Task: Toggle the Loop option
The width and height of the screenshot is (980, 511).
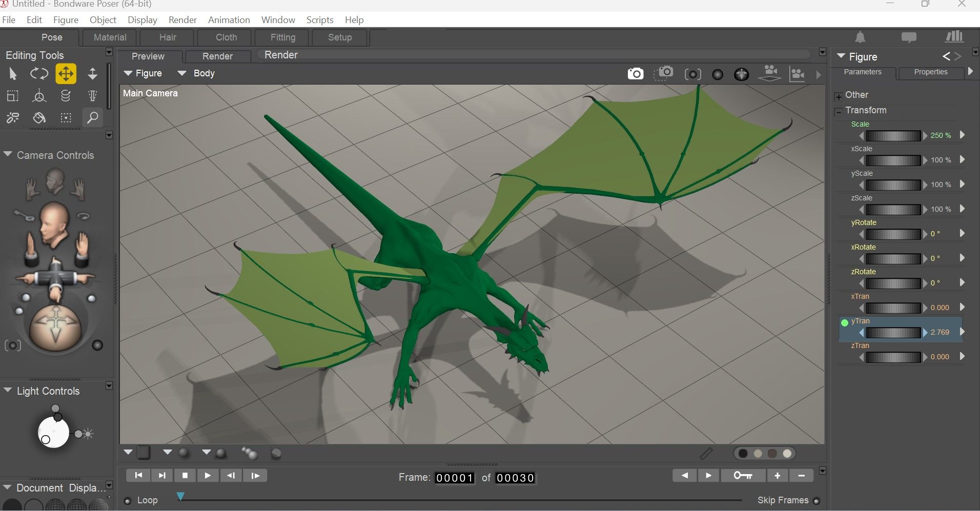Action: click(128, 501)
